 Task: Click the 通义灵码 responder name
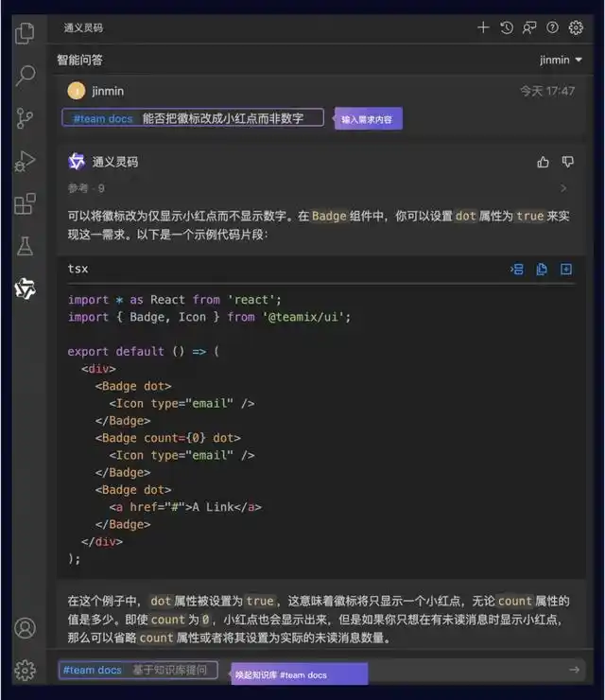[115, 162]
